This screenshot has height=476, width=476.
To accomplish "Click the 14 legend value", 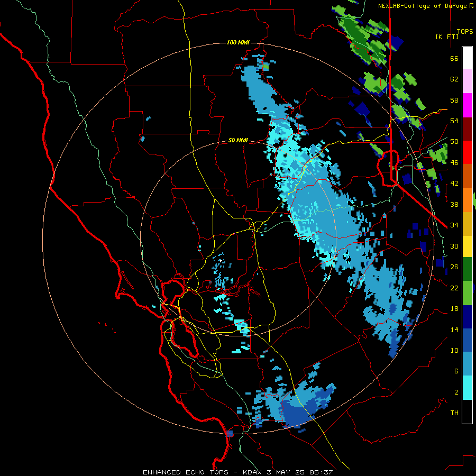I will click(454, 329).
